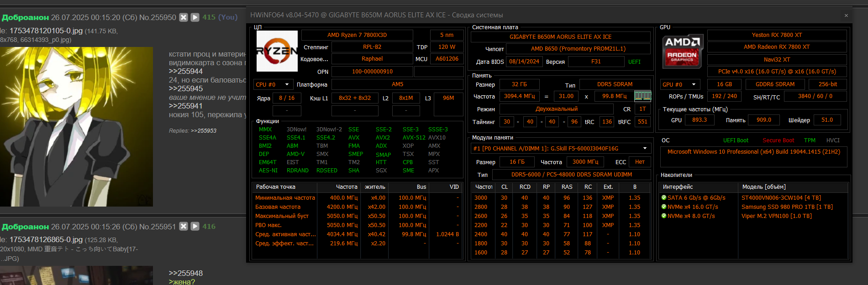Click the Доброанон name on post 255950
Image resolution: width=868 pixels, height=285 pixels.
[x=26, y=17]
